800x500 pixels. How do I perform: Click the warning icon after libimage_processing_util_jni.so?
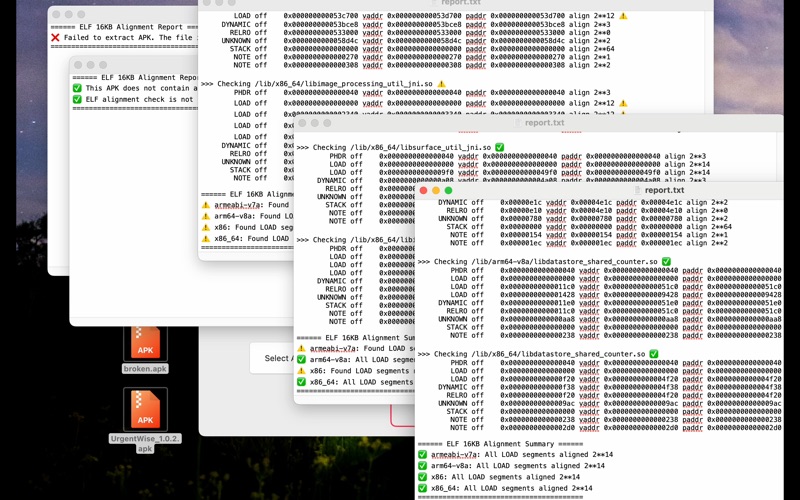[441, 84]
